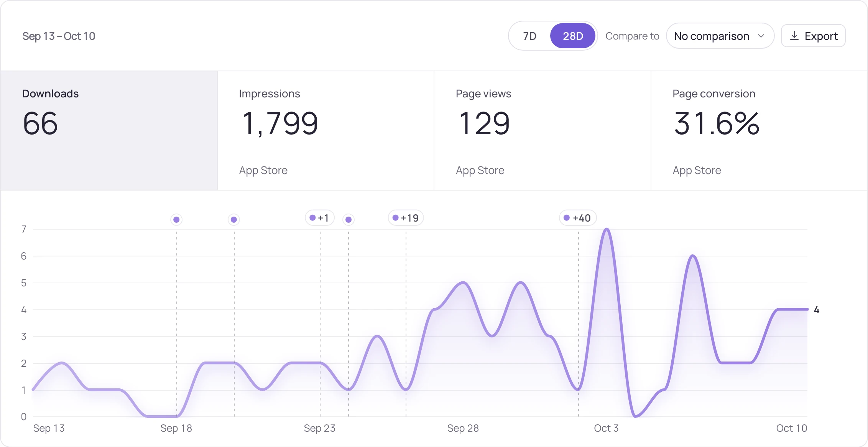Switch to the 7D time range
The width and height of the screenshot is (868, 447).
(x=530, y=36)
